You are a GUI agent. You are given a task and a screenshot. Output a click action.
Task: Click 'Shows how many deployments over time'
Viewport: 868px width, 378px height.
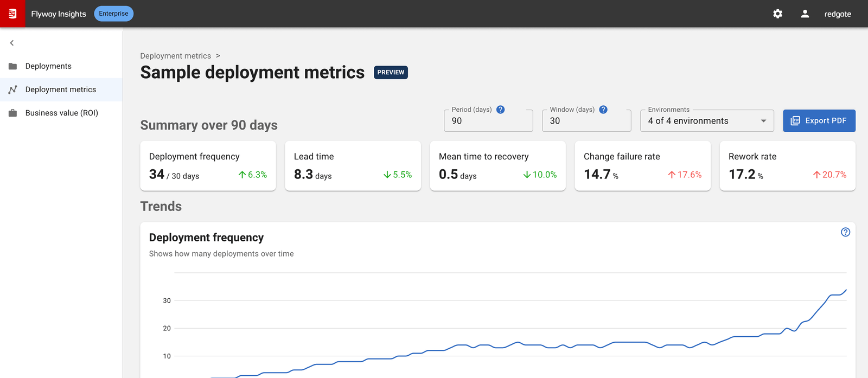point(221,254)
